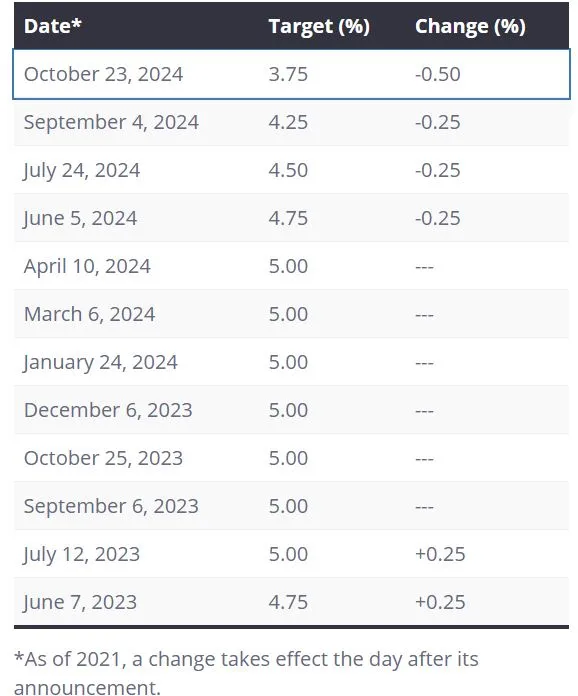Click the October 25, 2023 date cell
This screenshot has height=696, width=578.
click(x=103, y=458)
